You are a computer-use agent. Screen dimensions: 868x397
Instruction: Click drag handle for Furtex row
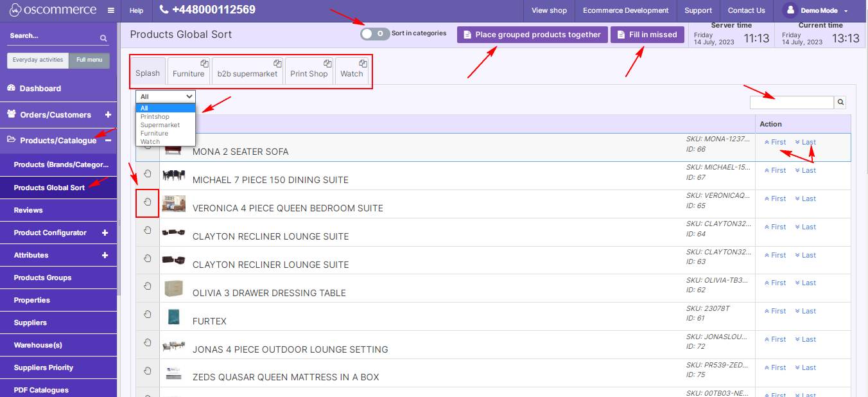click(x=147, y=314)
